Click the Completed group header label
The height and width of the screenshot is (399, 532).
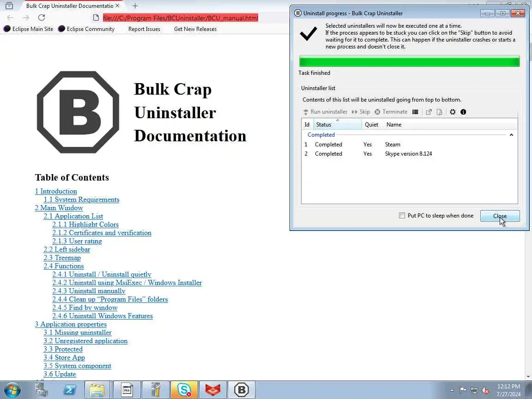tap(321, 135)
